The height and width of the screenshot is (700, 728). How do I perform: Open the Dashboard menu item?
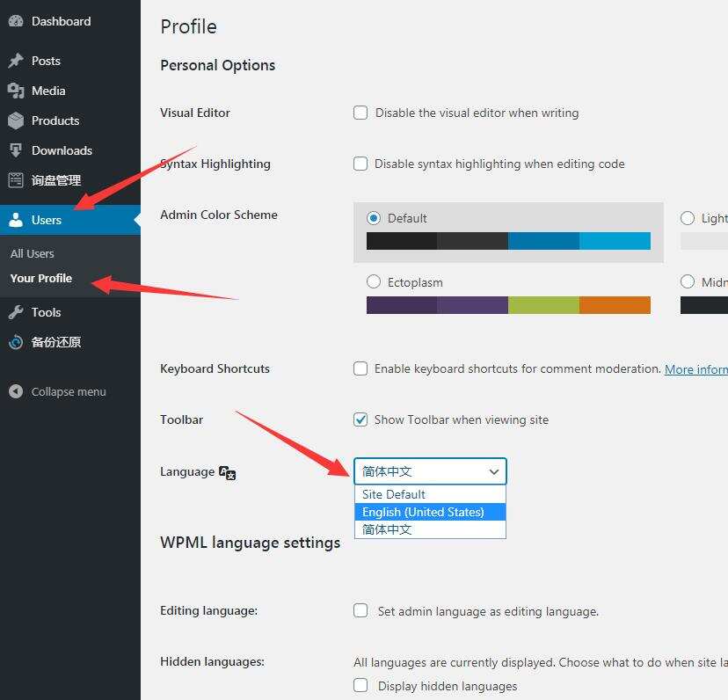(70, 21)
